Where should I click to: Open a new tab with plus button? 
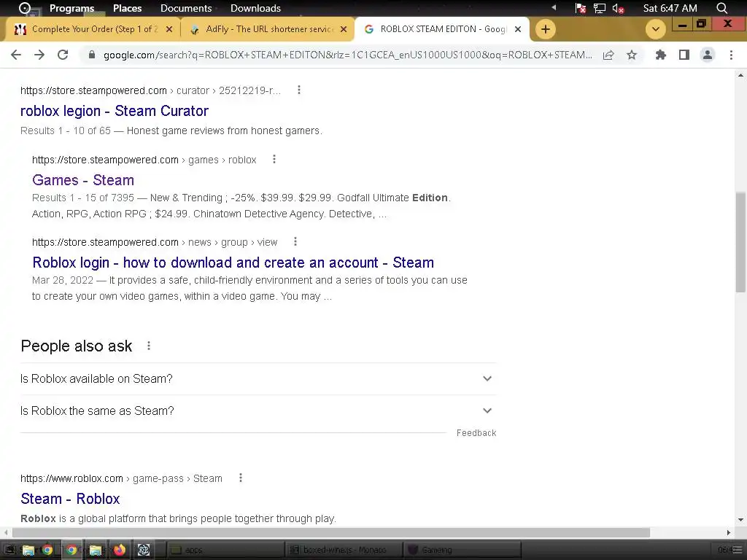546,29
